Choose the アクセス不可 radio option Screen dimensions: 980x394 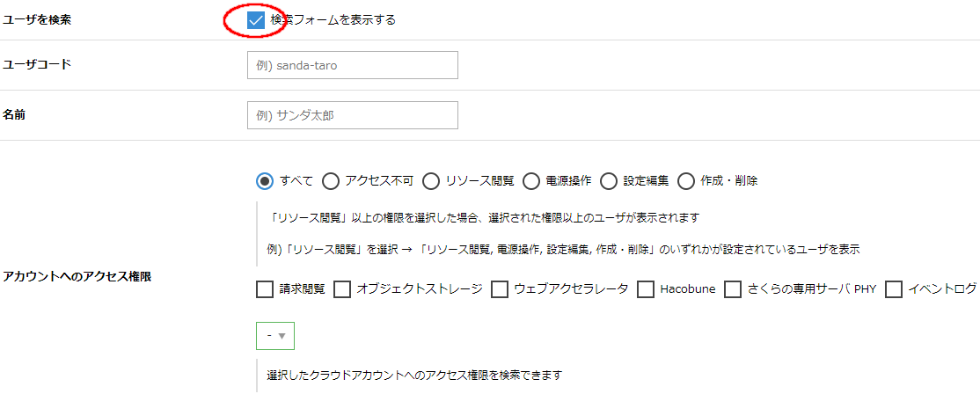tap(331, 181)
